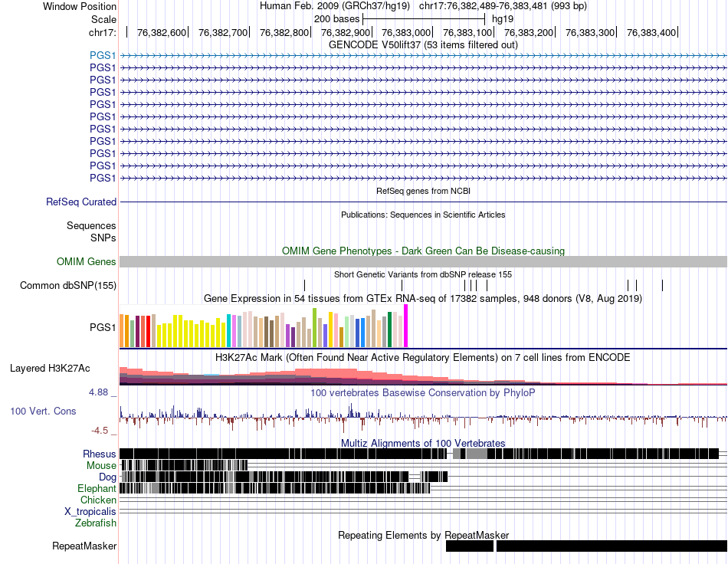This screenshot has width=728, height=564.
Task: Select the Dog alignment label
Action: [107, 477]
